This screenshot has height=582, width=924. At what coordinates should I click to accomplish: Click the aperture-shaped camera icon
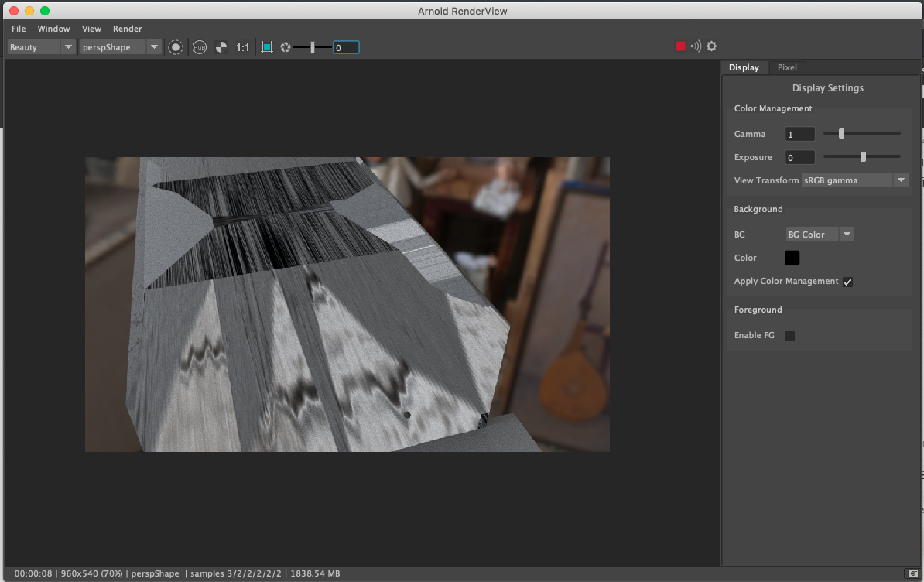pyautogui.click(x=286, y=47)
